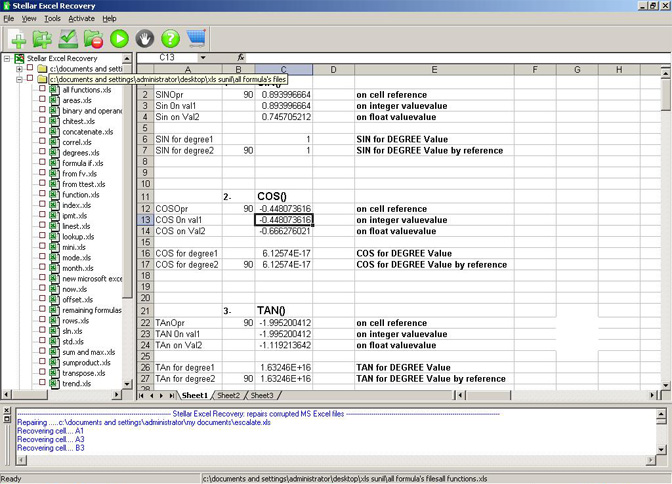
Task: Click the file tree scroll up arrow
Action: (x=127, y=58)
